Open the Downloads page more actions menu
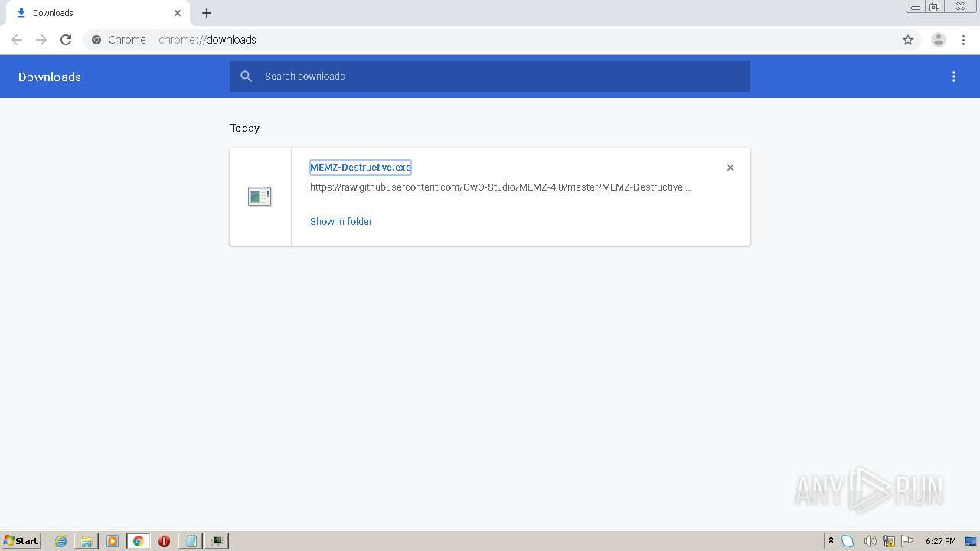Image resolution: width=980 pixels, height=551 pixels. pos(954,77)
